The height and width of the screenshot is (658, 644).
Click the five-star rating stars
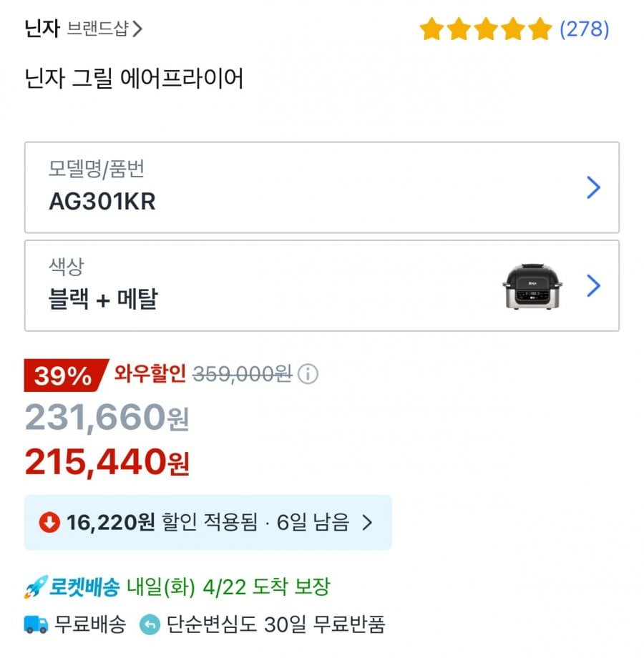tap(485, 29)
